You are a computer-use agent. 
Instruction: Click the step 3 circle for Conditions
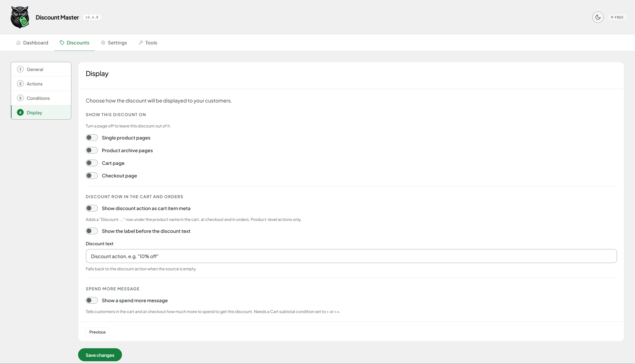[20, 98]
